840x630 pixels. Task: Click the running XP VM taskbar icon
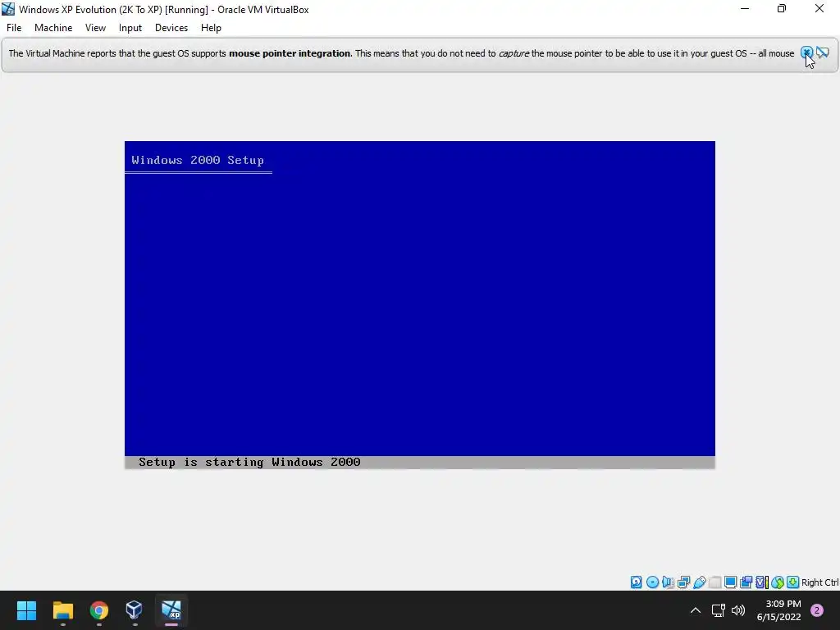coord(171,610)
